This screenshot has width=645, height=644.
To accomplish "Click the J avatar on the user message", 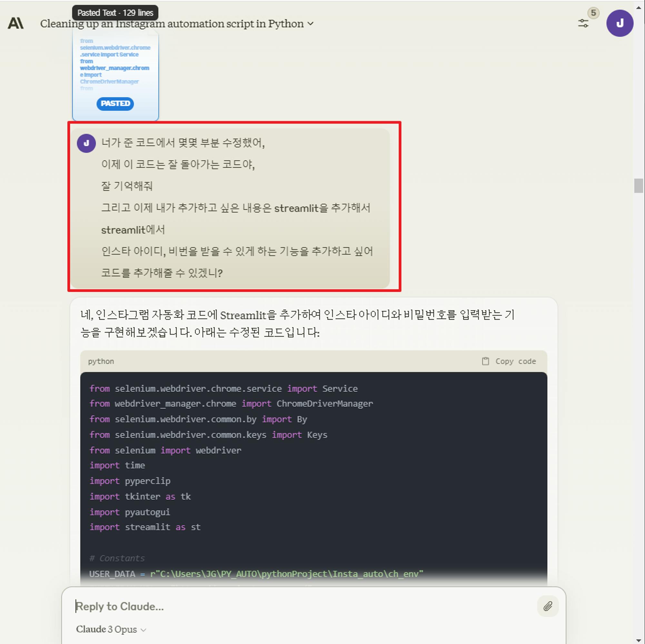I will pos(86,143).
